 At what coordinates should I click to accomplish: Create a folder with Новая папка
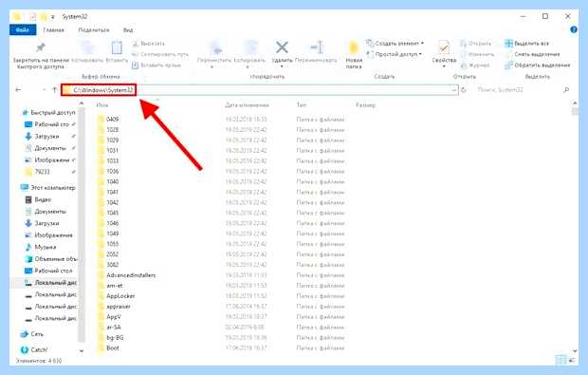(354, 55)
